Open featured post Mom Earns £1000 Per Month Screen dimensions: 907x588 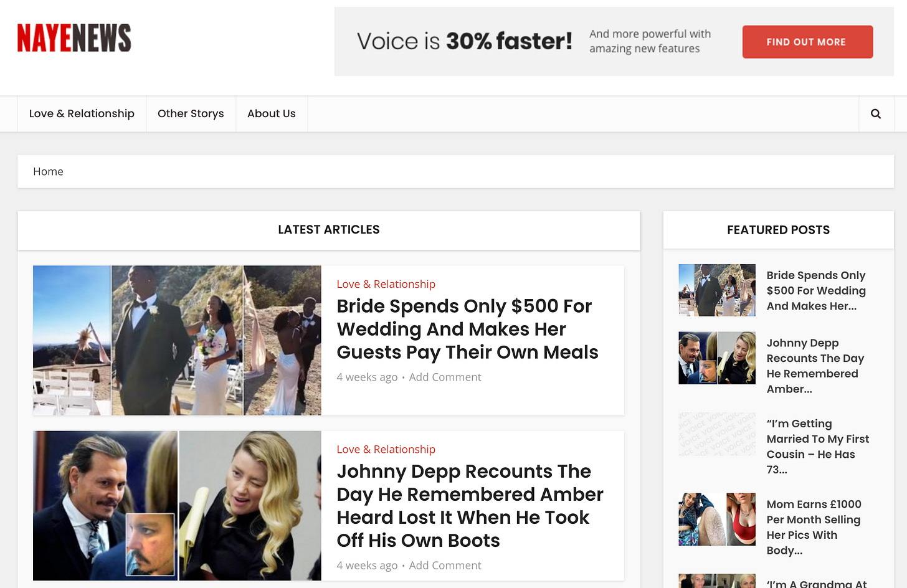click(814, 527)
